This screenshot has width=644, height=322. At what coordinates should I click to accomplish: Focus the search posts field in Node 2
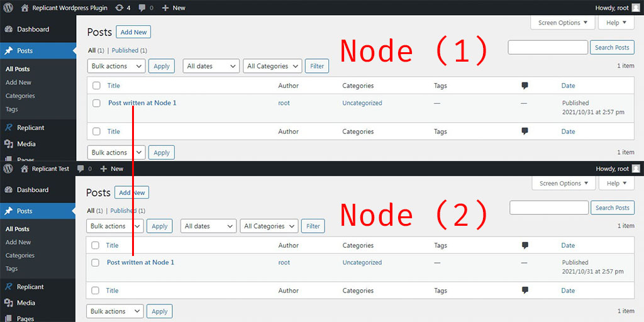pos(549,208)
